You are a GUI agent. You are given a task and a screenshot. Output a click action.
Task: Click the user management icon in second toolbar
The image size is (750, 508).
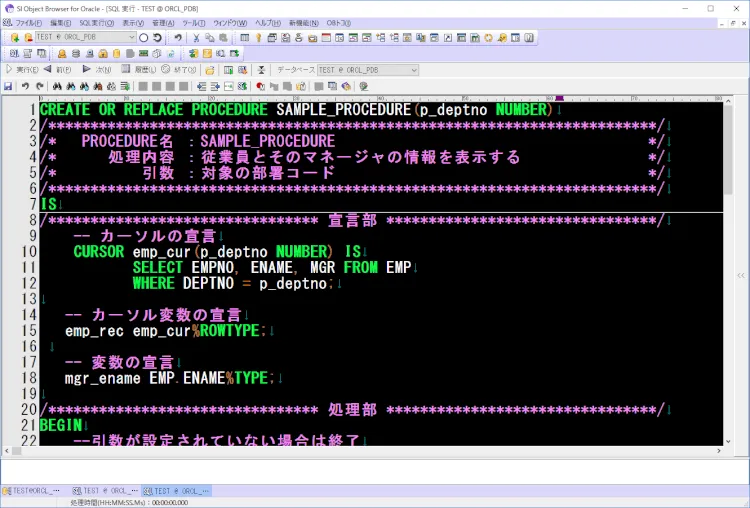[x=62, y=54]
